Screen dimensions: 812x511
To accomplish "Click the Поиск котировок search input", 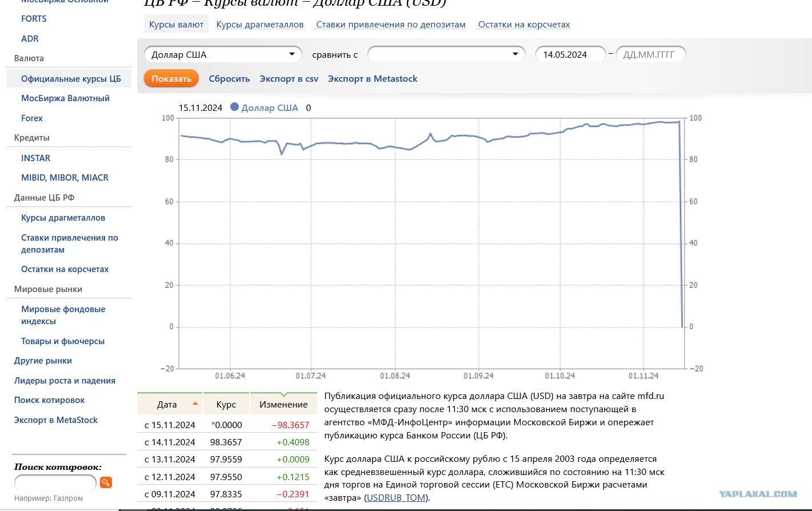I will click(55, 483).
